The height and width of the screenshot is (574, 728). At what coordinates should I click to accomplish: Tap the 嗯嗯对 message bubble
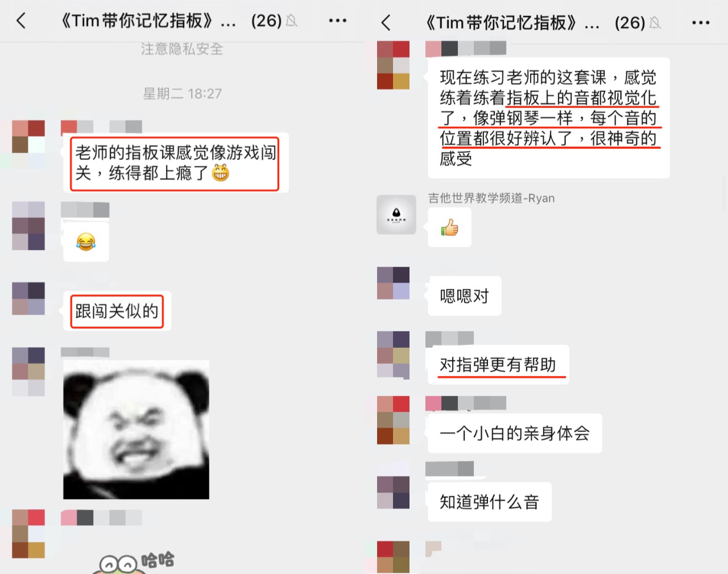[x=464, y=296]
